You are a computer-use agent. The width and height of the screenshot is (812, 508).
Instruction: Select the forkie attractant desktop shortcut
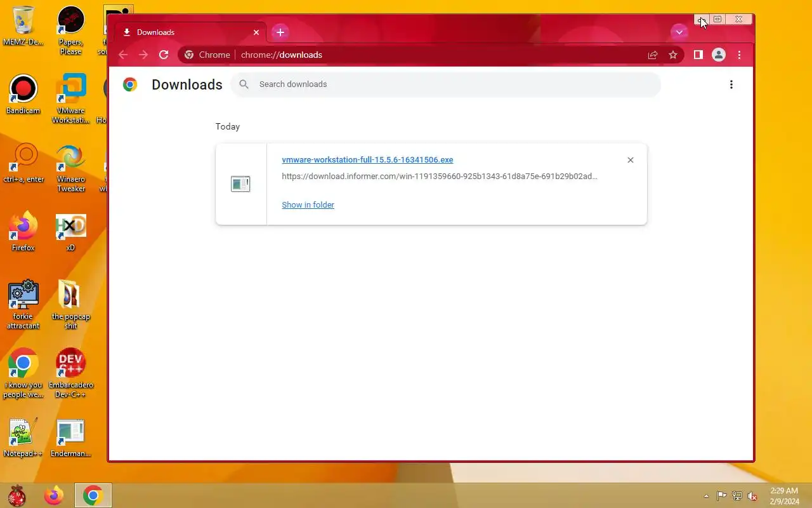pos(23,305)
